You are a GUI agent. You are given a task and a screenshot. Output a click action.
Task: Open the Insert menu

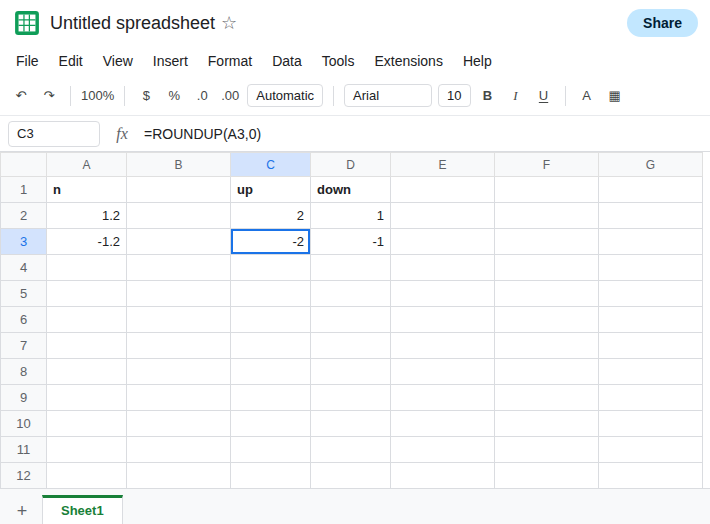[x=170, y=61]
